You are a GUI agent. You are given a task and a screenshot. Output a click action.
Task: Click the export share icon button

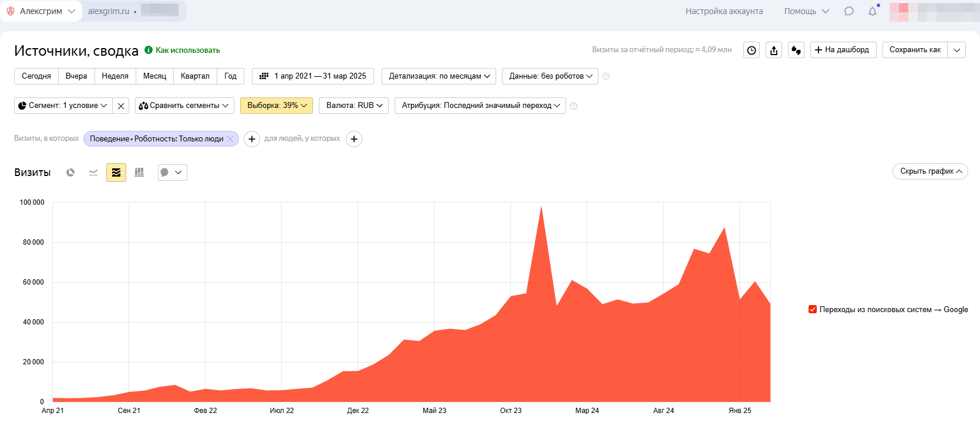click(x=774, y=50)
